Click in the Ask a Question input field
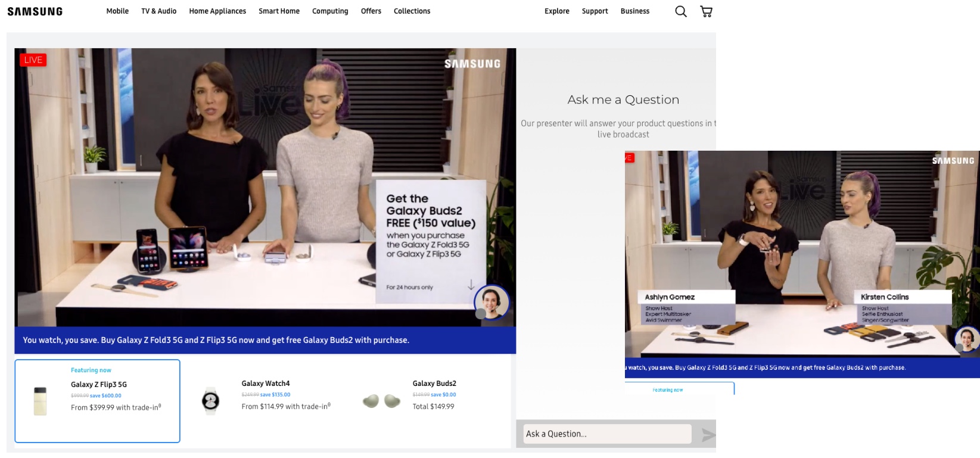This screenshot has height=458, width=980. click(x=608, y=434)
